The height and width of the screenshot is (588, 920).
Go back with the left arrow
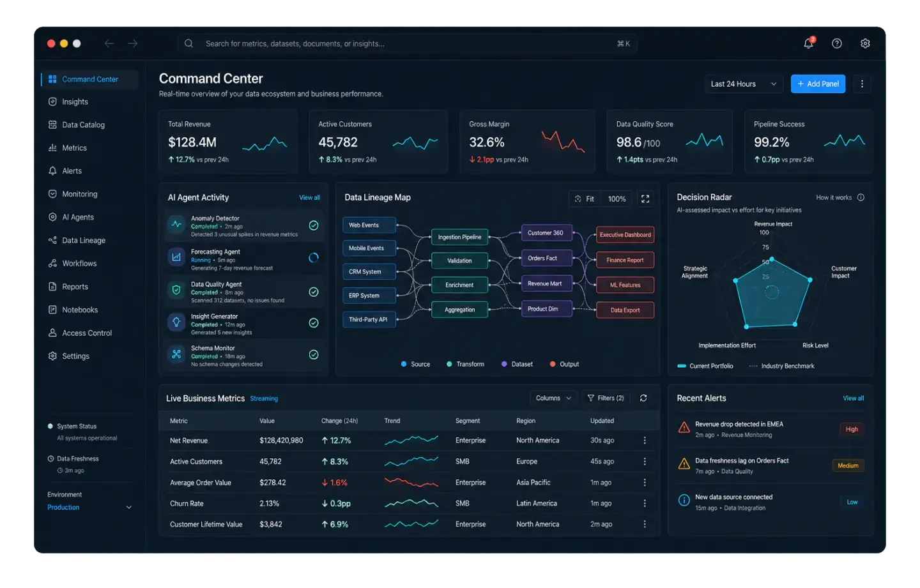point(109,43)
